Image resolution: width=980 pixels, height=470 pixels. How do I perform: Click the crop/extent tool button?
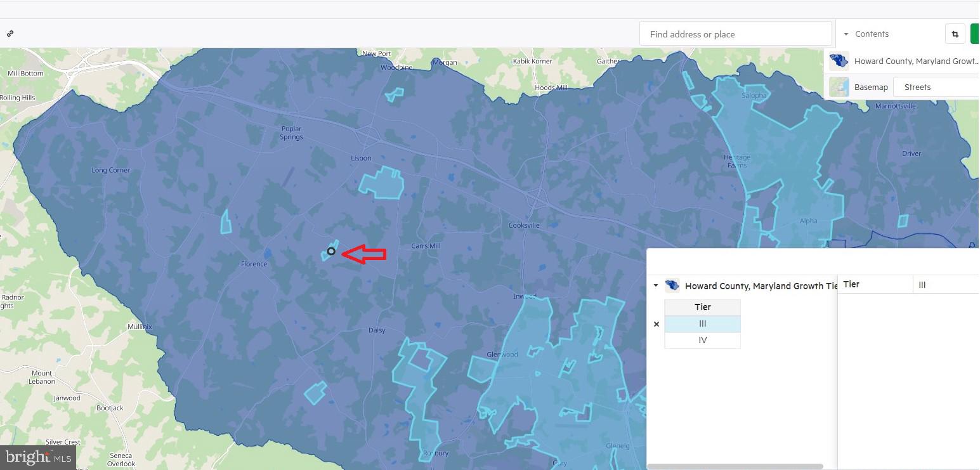click(x=955, y=34)
